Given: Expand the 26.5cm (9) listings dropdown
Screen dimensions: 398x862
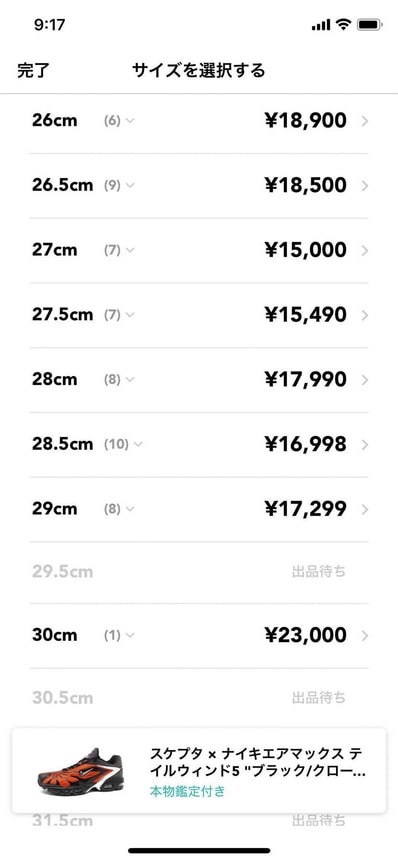Looking at the screenshot, I should (x=119, y=186).
